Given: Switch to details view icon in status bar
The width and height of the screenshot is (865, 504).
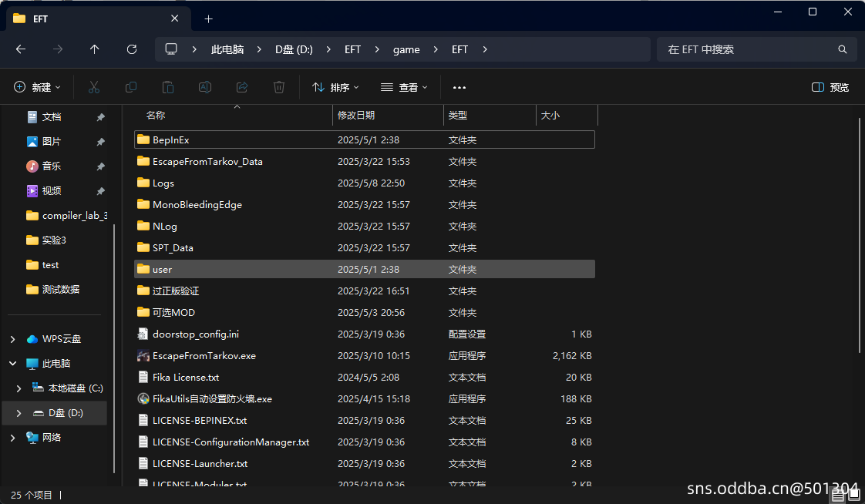Looking at the screenshot, I should [x=838, y=496].
